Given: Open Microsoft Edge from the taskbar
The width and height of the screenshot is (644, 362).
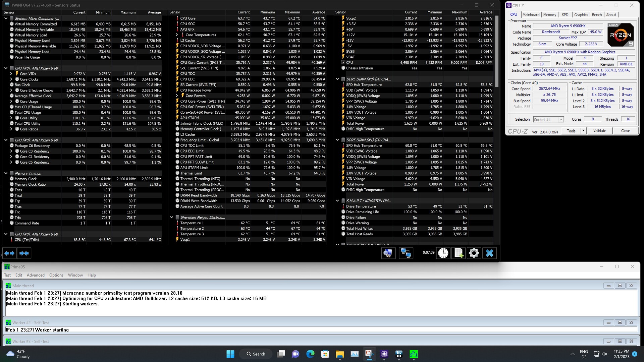Looking at the screenshot, I should click(310, 354).
